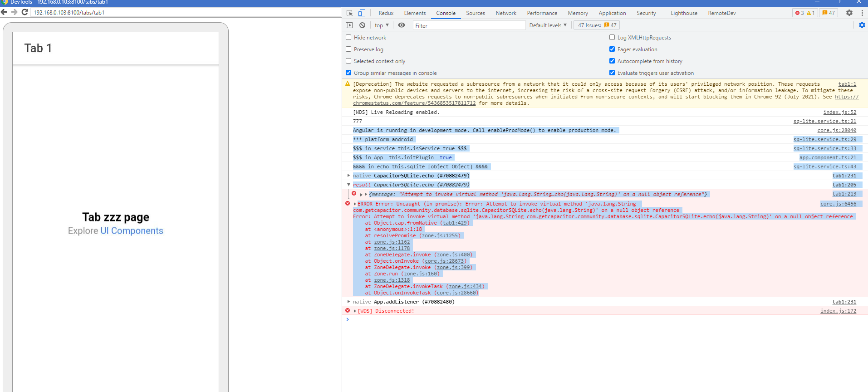This screenshot has height=392, width=868.
Task: Open core.js:6456 source link
Action: 838,204
